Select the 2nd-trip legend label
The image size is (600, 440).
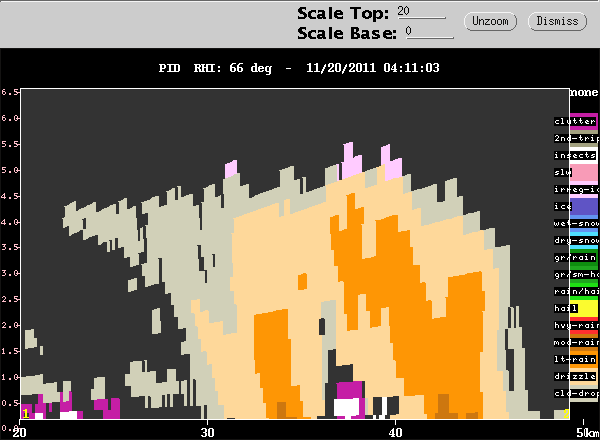tap(576, 139)
